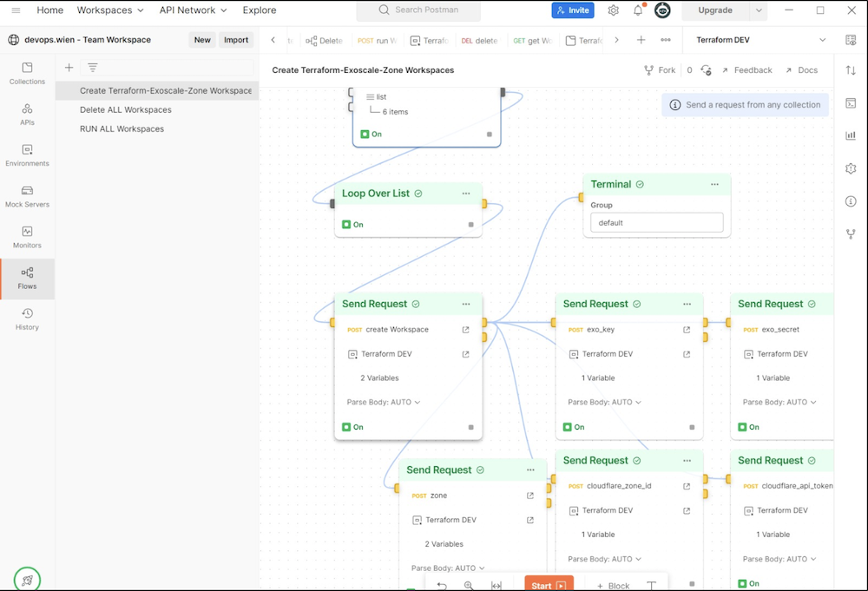The image size is (868, 591).
Task: Click the Import button
Action: click(236, 40)
